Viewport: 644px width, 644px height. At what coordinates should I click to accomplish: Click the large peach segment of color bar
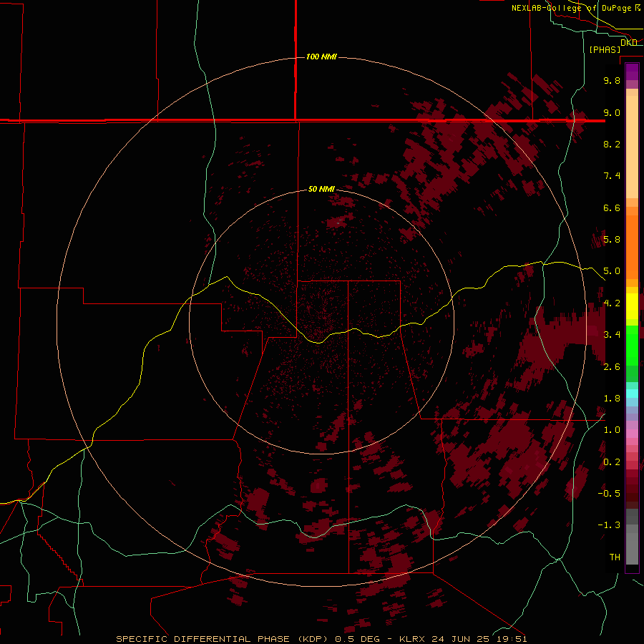click(x=632, y=148)
